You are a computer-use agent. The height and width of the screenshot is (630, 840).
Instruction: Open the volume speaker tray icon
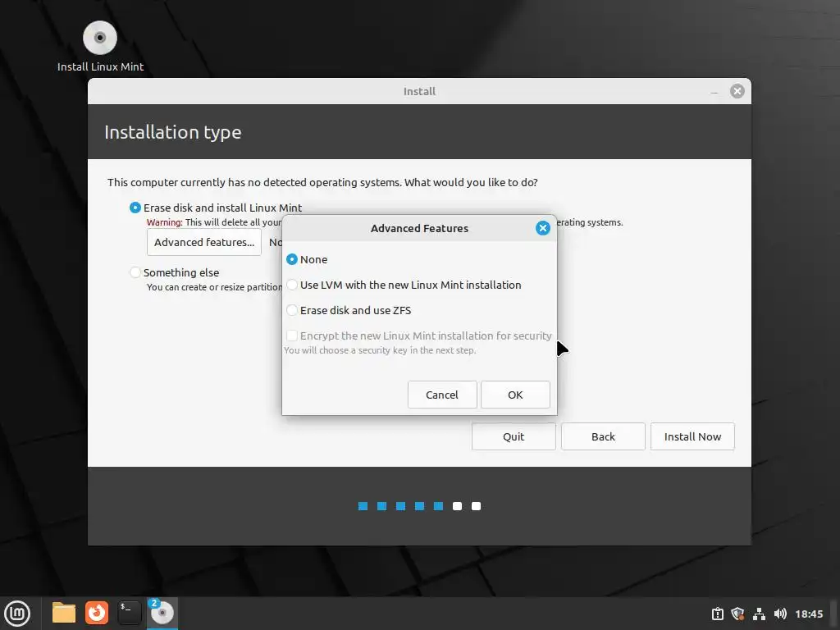(780, 614)
